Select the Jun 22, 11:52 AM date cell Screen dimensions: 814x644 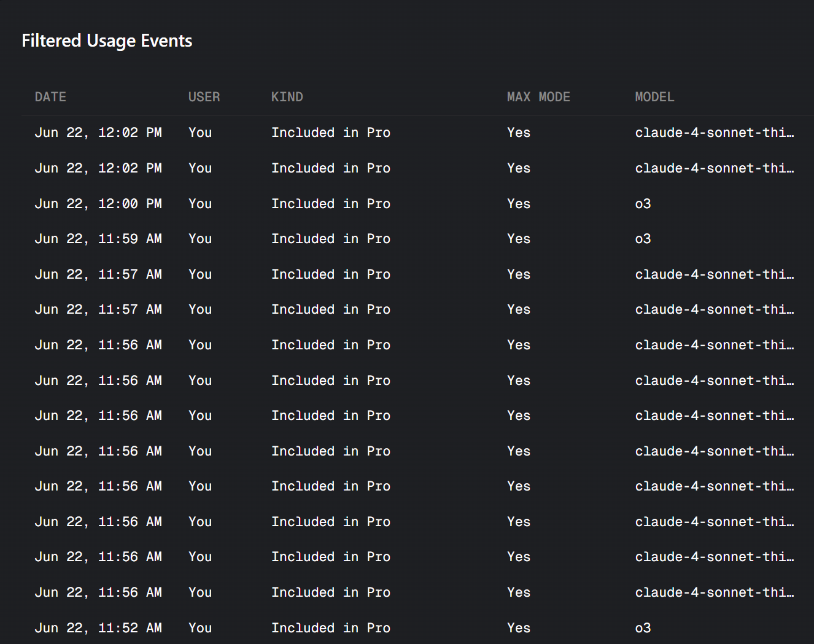[x=98, y=628]
